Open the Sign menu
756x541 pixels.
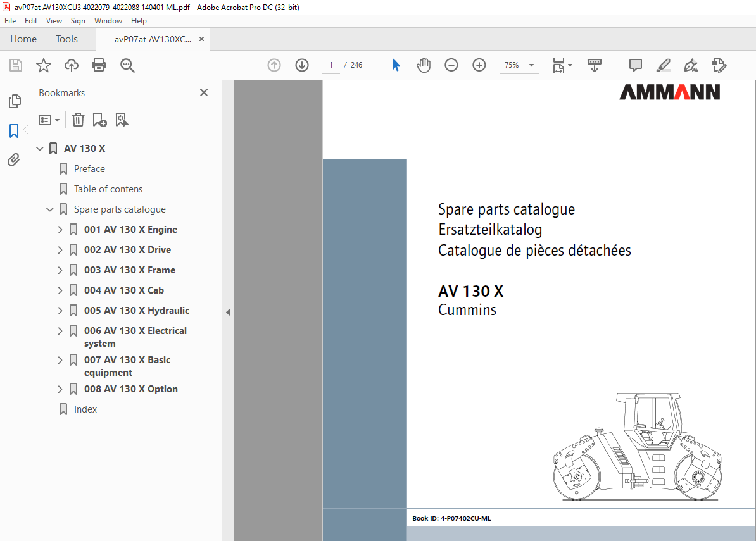[x=78, y=21]
